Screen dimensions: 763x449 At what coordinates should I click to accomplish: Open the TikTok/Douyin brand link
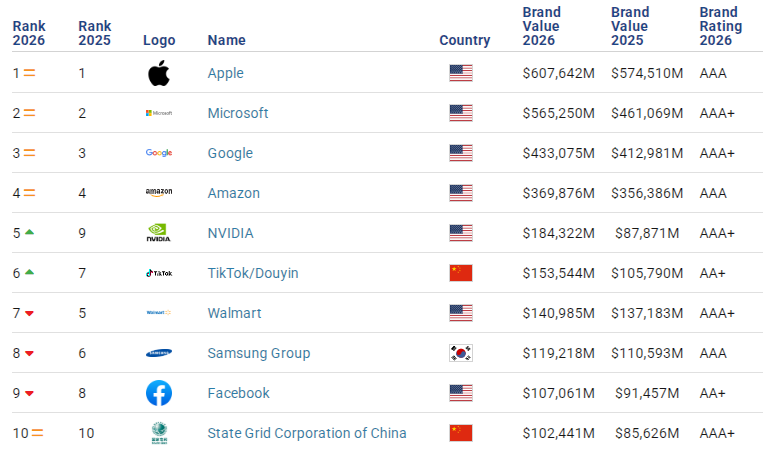pyautogui.click(x=252, y=273)
